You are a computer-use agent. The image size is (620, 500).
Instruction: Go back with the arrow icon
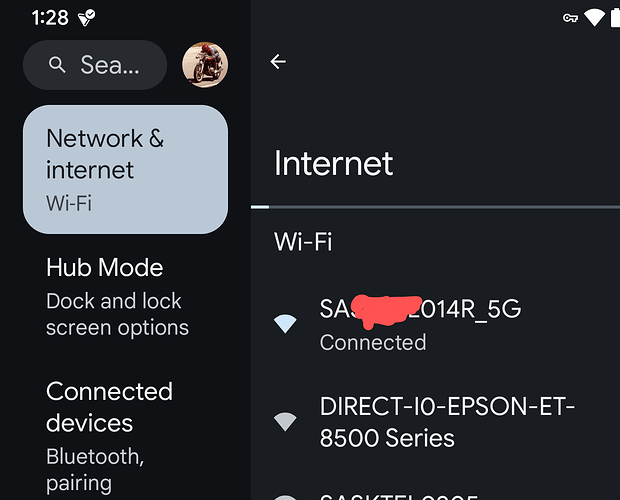coord(278,62)
